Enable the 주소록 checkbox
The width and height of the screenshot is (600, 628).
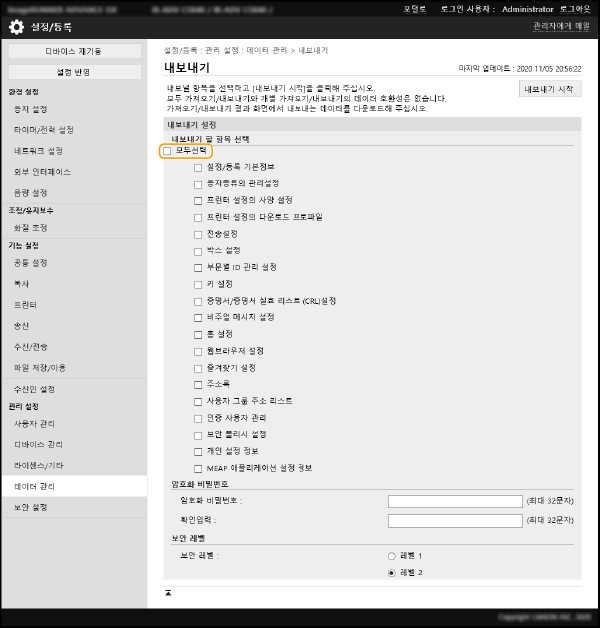click(x=198, y=383)
